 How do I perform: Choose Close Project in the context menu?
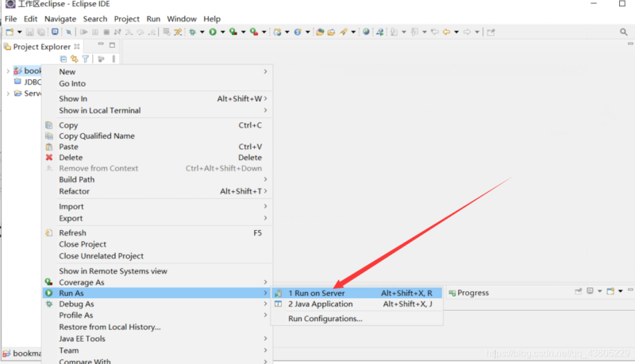tap(157, 244)
